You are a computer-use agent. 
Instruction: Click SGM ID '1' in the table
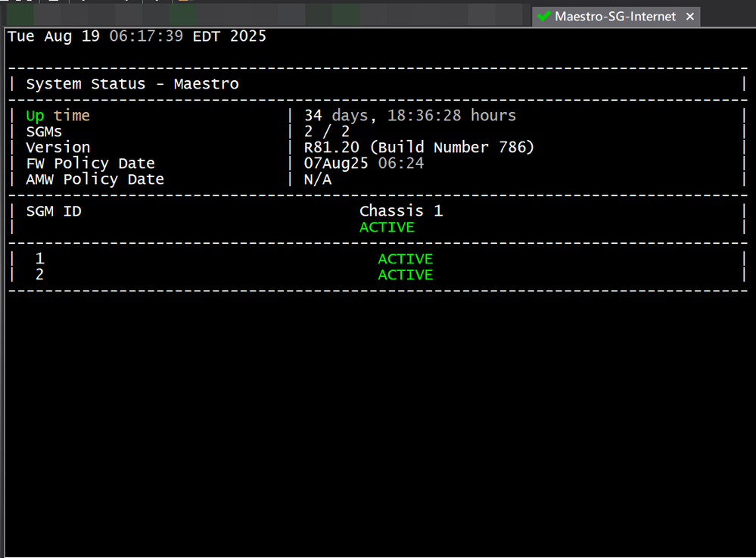(39, 259)
